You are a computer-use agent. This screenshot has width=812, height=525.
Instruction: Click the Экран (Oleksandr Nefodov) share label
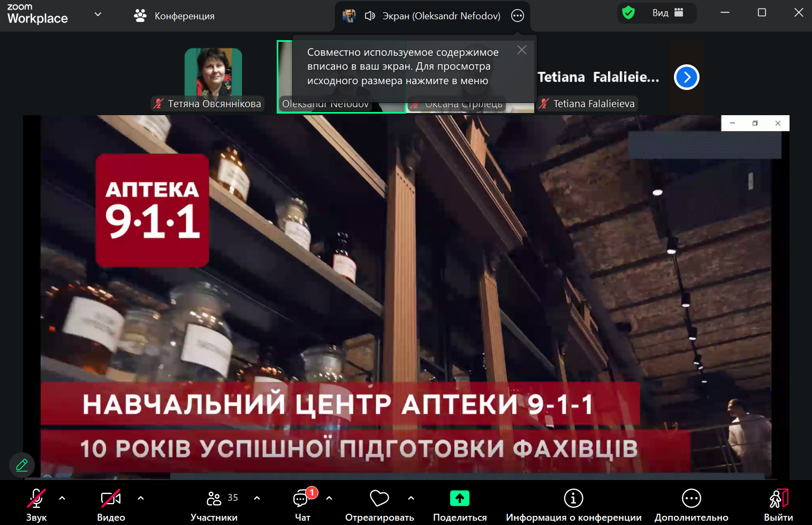[442, 16]
